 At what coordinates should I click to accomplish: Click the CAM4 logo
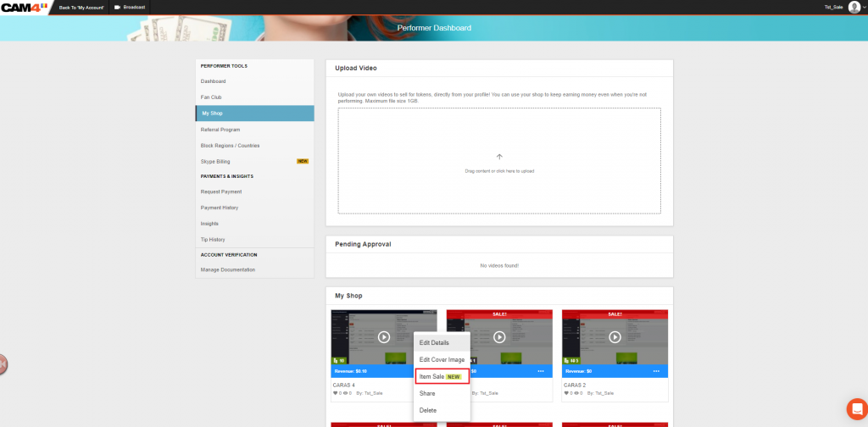(26, 7)
